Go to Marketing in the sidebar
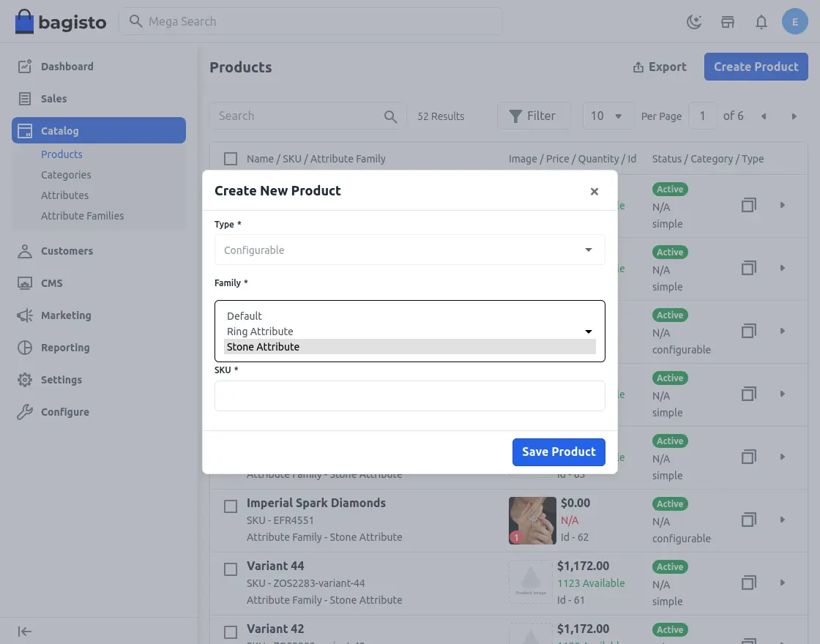This screenshot has height=644, width=820. 66,315
